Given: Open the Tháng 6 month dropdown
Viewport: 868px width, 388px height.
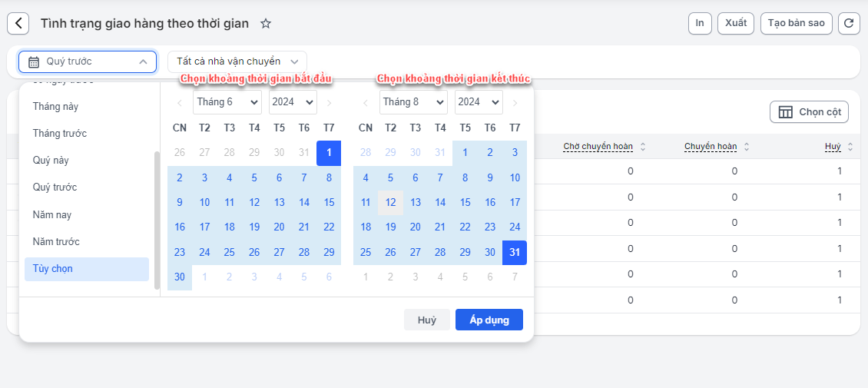Looking at the screenshot, I should point(227,102).
